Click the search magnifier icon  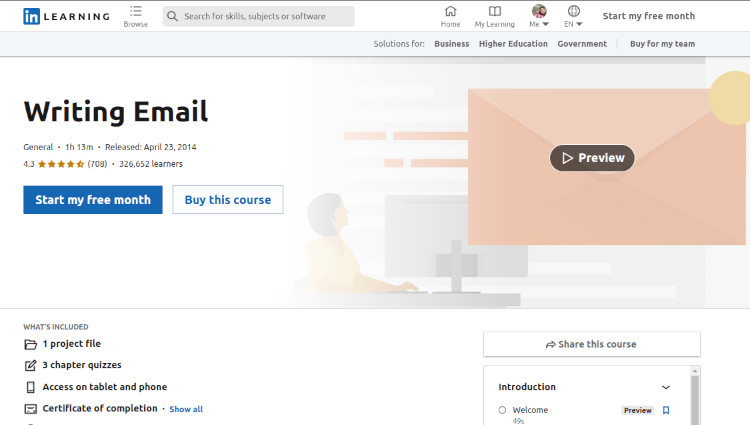click(172, 16)
